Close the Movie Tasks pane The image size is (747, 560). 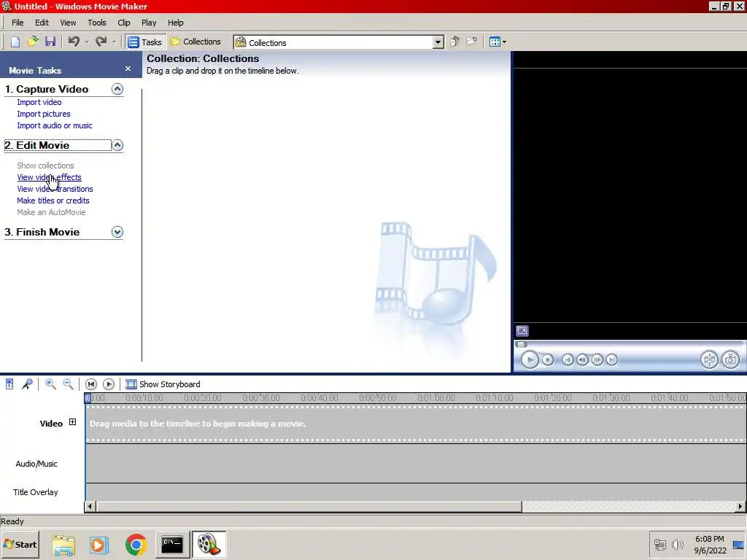128,69
